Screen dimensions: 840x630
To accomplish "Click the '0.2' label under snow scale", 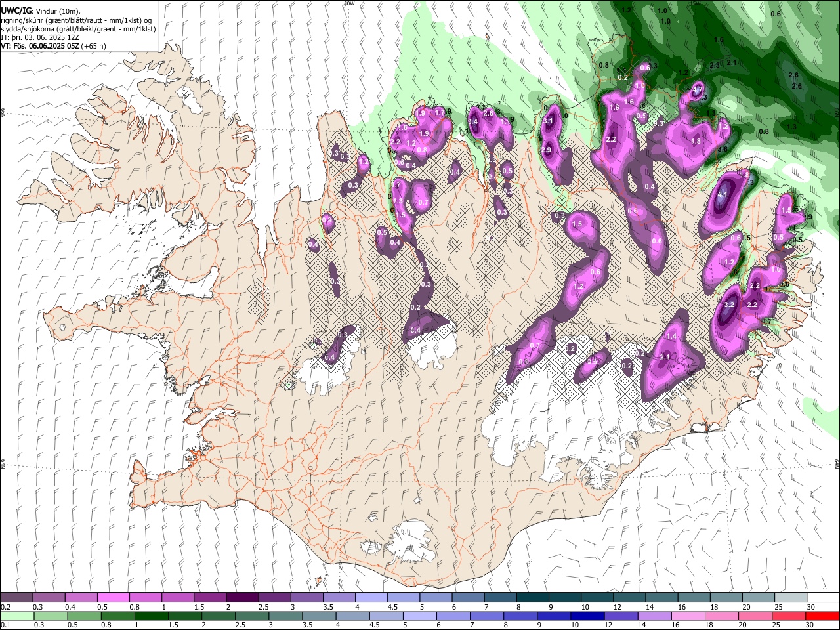I will (6, 607).
